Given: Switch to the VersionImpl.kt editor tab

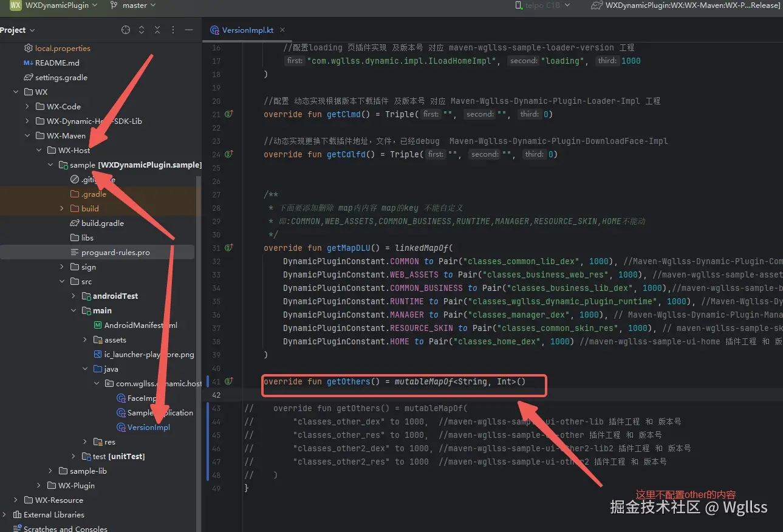Looking at the screenshot, I should click(247, 30).
